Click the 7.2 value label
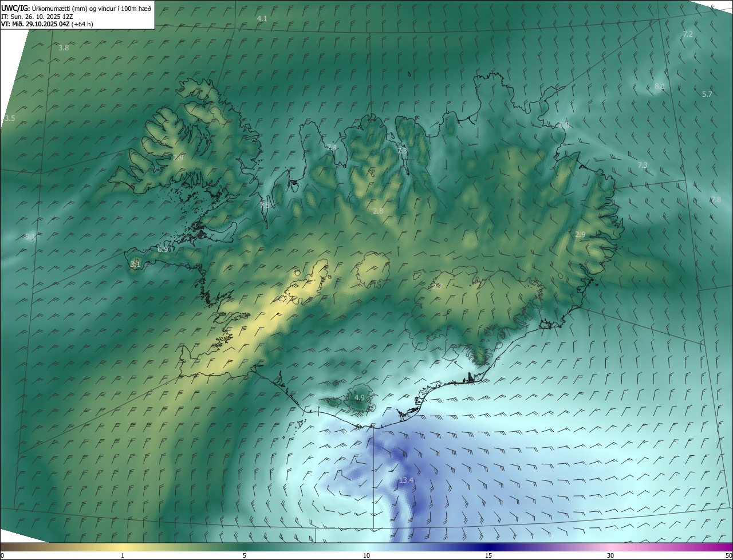Viewport: 733px width, 560px height. tap(688, 34)
